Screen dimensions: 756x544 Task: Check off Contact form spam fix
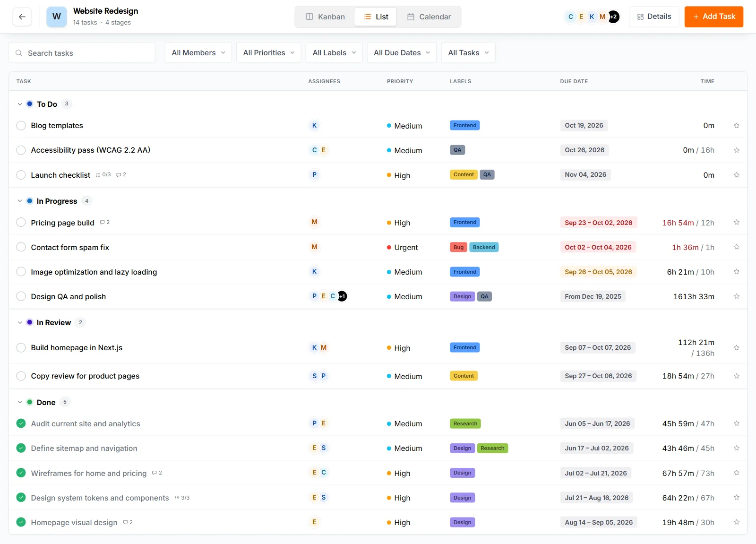point(21,247)
